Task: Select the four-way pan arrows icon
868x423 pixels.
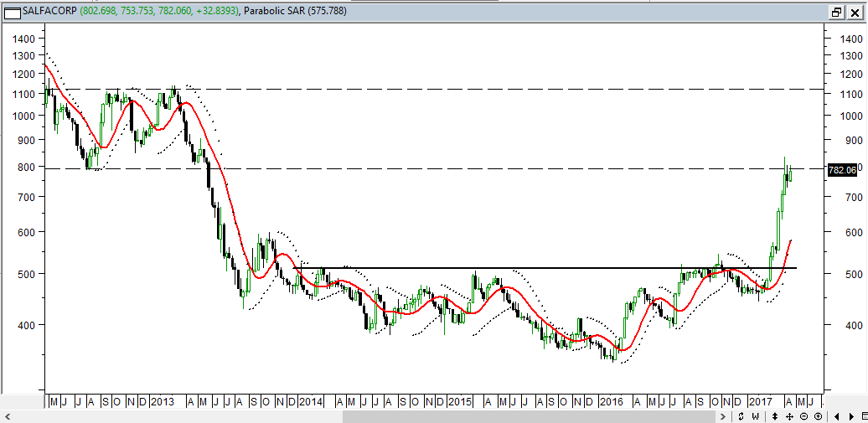Action: (x=790, y=416)
